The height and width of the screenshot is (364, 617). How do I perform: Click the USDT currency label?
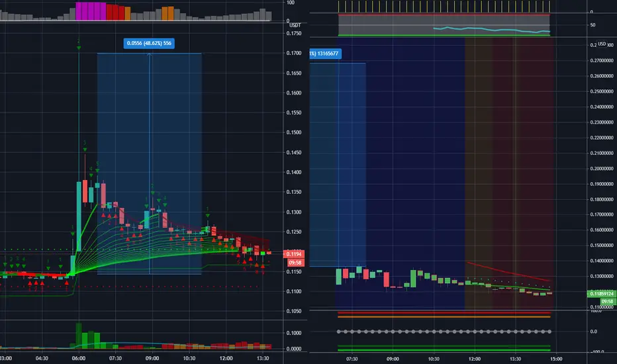point(295,25)
